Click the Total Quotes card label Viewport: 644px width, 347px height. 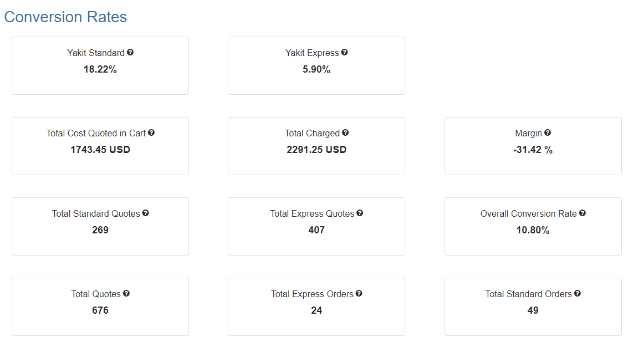tap(96, 294)
